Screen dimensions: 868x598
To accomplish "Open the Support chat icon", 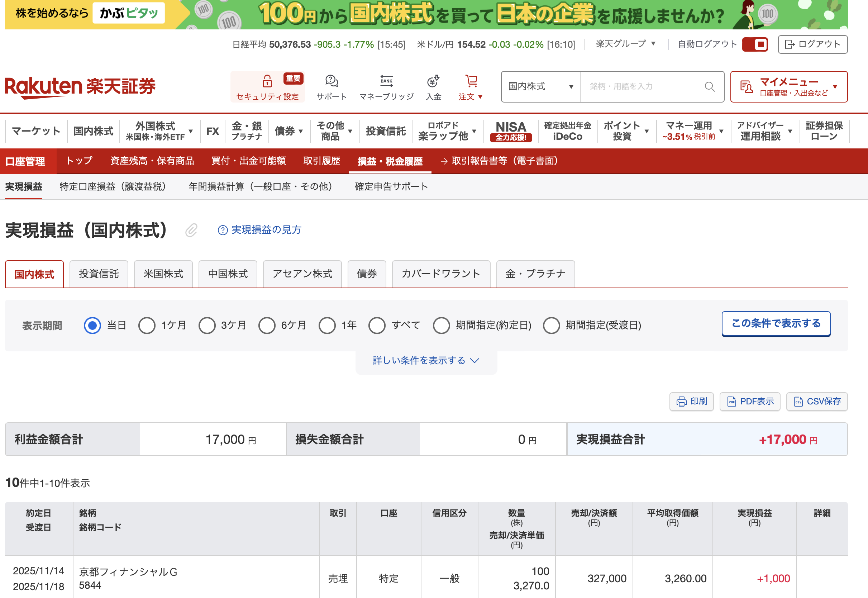I will [332, 81].
